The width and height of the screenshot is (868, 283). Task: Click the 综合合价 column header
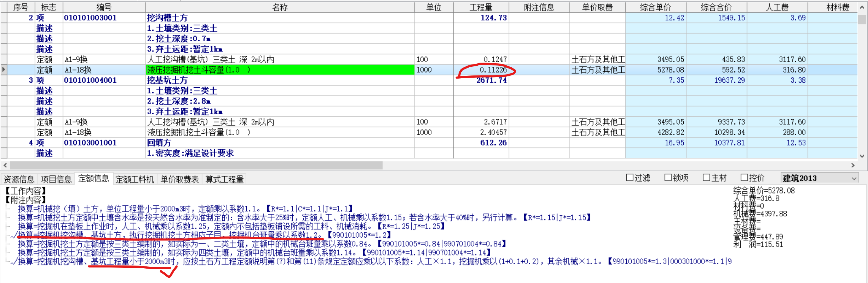[716, 8]
